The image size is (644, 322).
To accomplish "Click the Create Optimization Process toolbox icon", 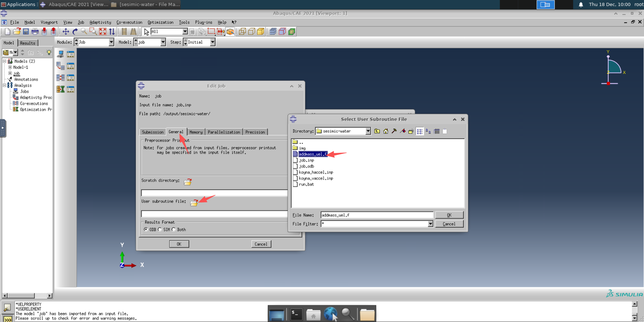I will click(60, 89).
